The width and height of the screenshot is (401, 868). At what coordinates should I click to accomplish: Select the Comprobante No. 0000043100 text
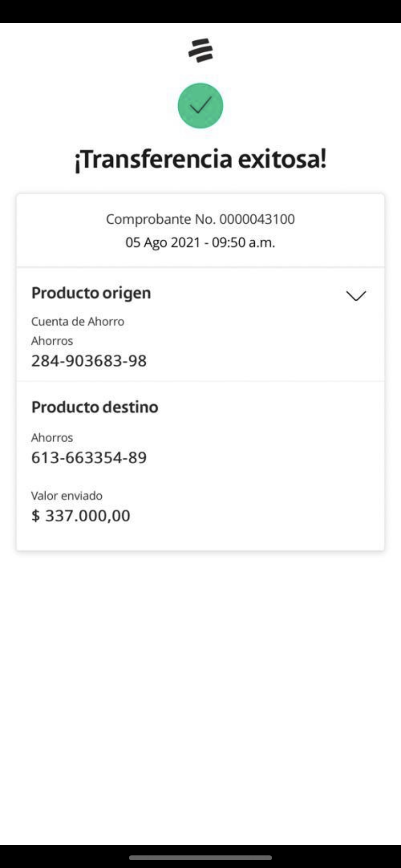(x=200, y=219)
